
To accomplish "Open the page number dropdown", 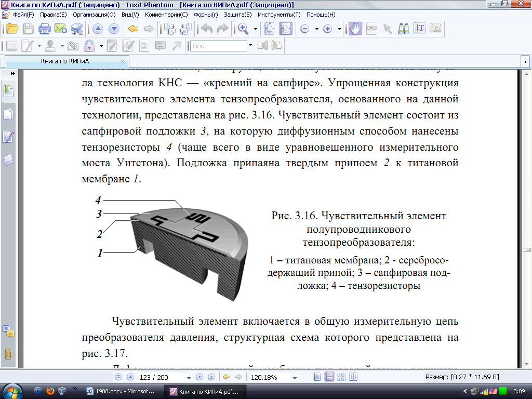I will click(x=189, y=378).
